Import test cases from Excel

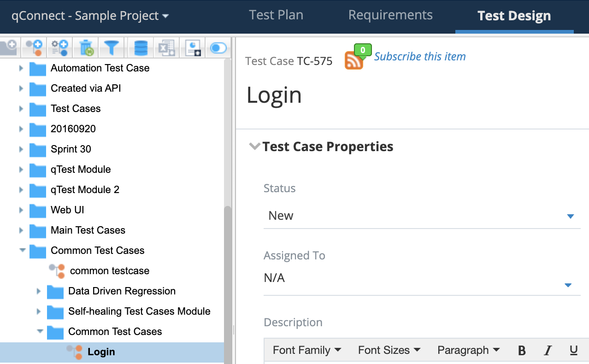point(166,47)
